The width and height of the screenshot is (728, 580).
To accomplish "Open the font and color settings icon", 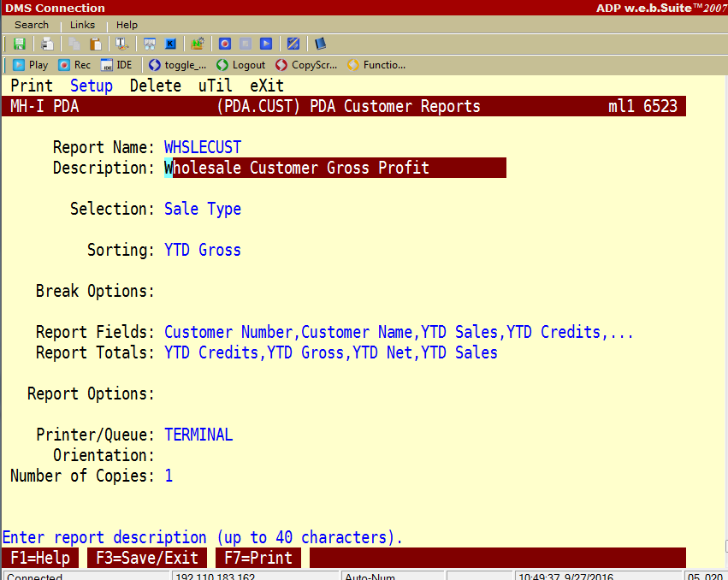I will pos(122,44).
